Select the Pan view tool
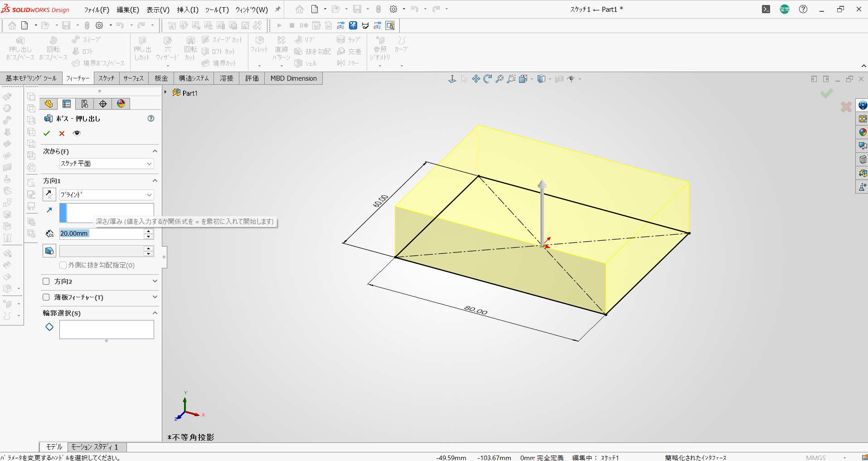The height and width of the screenshot is (461, 868). (x=476, y=79)
